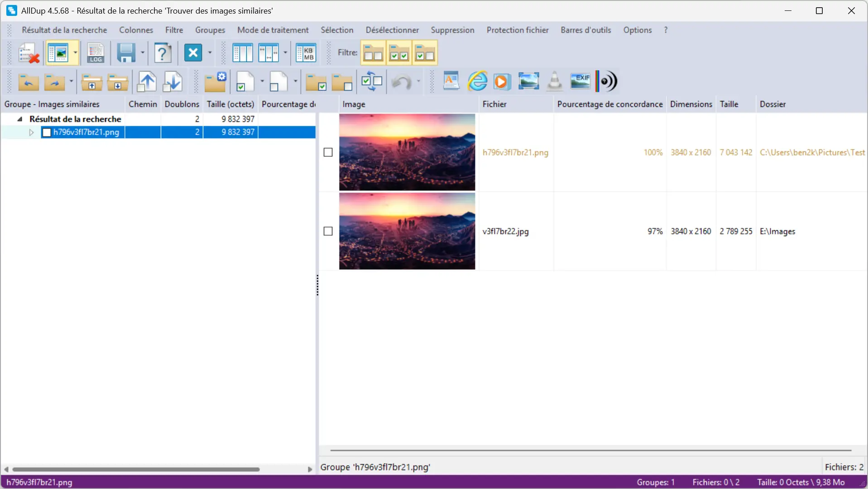The image size is (868, 489).
Task: Show EXIF data icon
Action: coord(580,81)
